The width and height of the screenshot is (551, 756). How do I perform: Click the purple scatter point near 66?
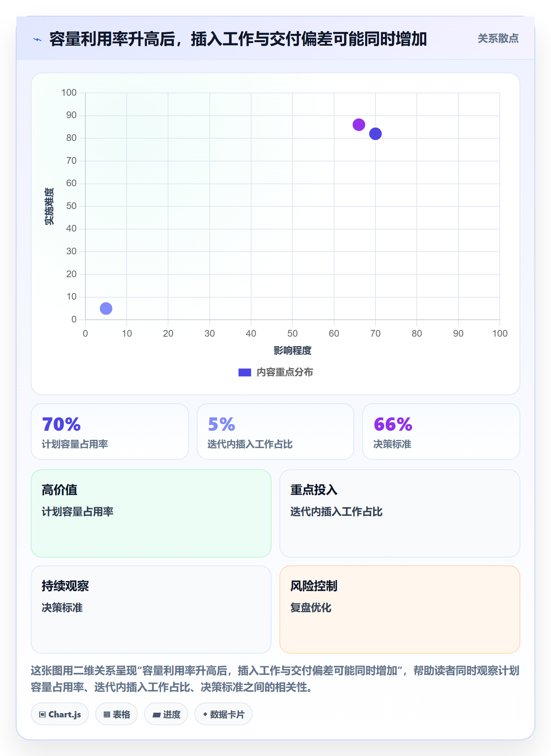click(359, 125)
